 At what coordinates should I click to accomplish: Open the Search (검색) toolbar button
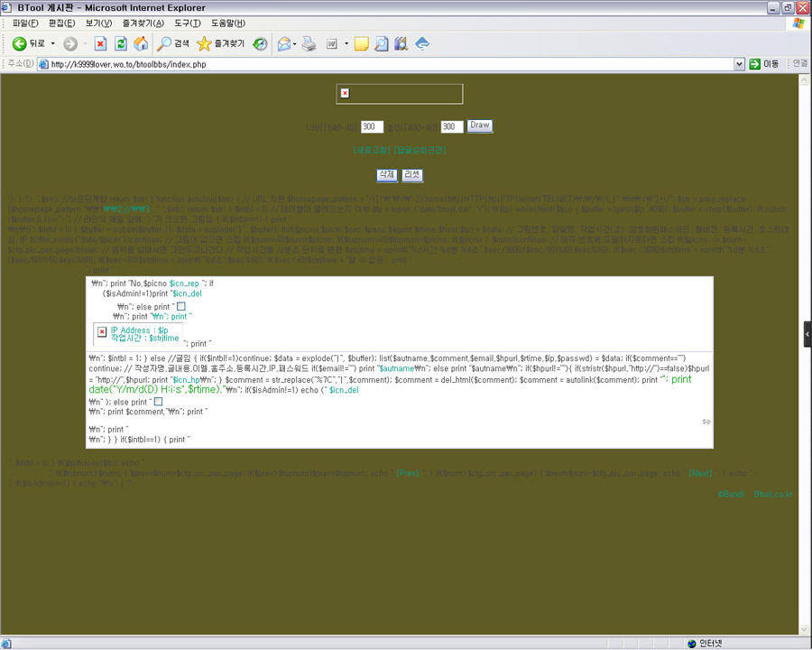click(x=173, y=43)
